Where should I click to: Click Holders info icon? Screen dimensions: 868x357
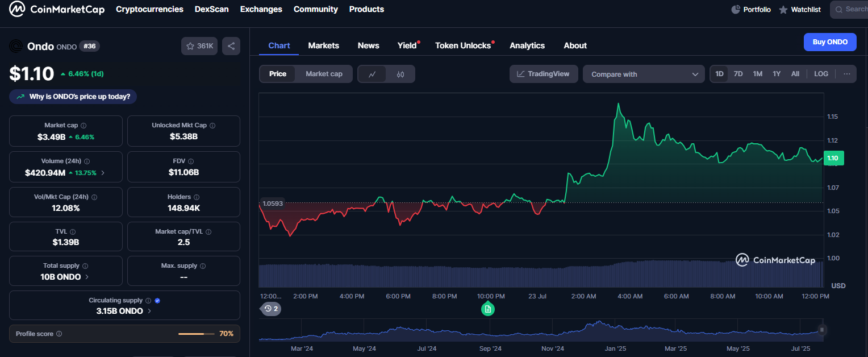tap(197, 197)
